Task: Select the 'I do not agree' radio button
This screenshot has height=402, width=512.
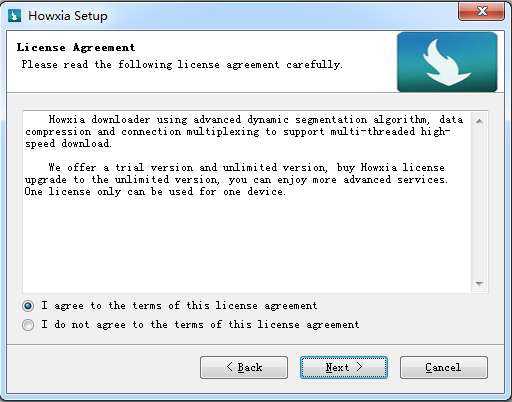Action: [28, 325]
